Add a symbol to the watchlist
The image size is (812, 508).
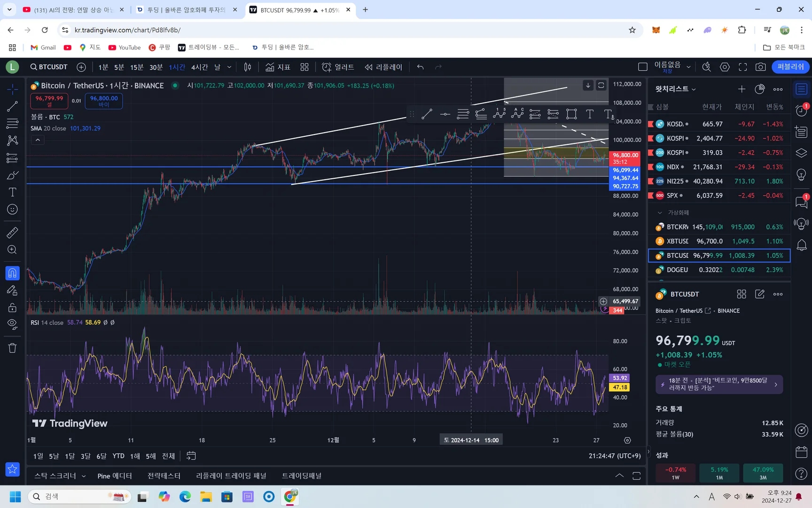[x=742, y=89]
